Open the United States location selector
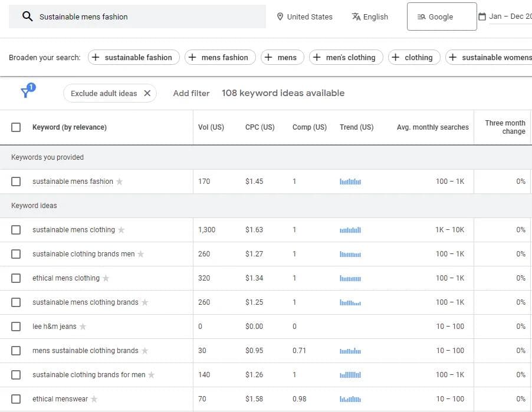Screen dimensions: 532x412 tap(304, 17)
